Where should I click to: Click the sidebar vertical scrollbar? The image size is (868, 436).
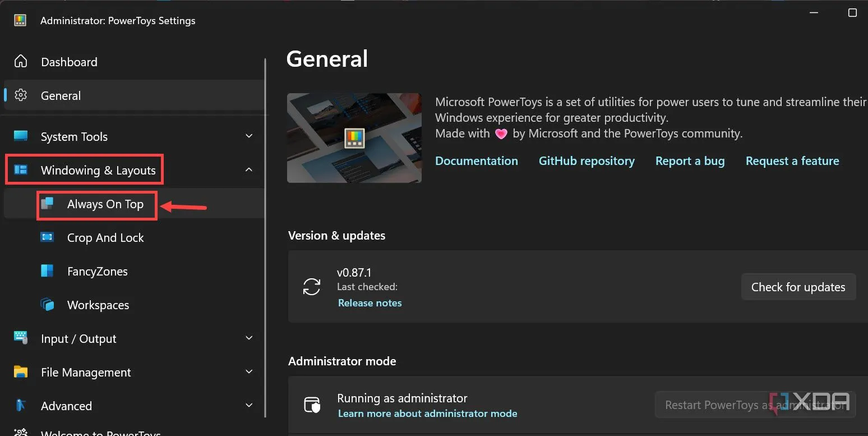[x=266, y=238]
